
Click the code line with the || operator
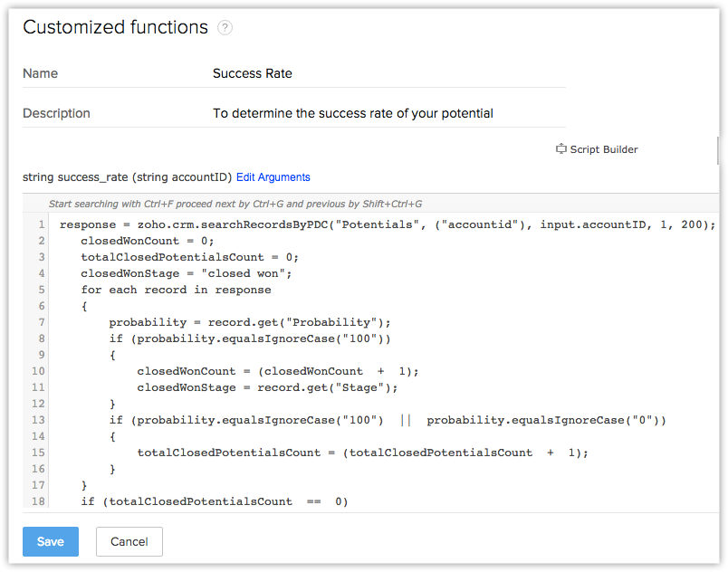click(389, 420)
